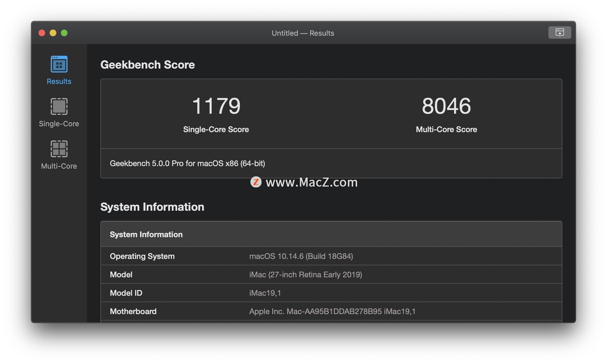Click the Single-Core Score label
The width and height of the screenshot is (607, 364).
point(216,129)
